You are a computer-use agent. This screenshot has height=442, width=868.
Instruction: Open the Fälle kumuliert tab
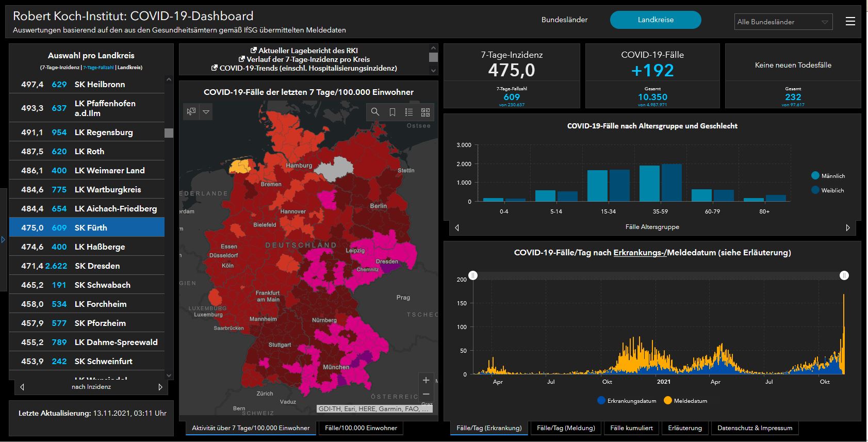pyautogui.click(x=631, y=428)
